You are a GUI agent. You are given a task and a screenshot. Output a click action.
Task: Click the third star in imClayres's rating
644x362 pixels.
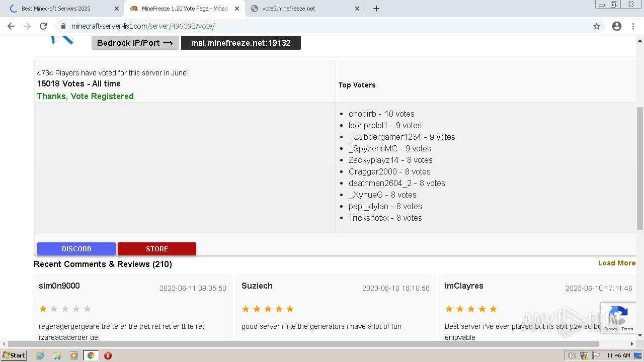(471, 309)
